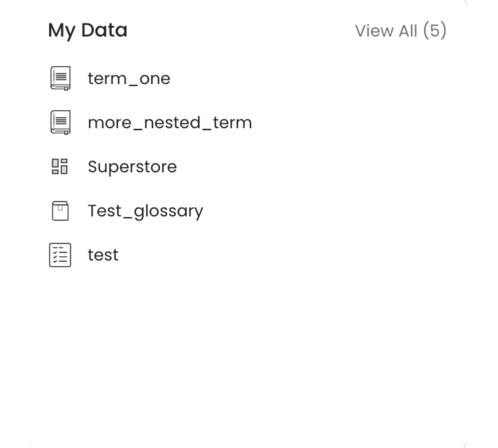Click the glossary book icon for Test_glossary
This screenshot has height=448, width=498.
coord(60,211)
